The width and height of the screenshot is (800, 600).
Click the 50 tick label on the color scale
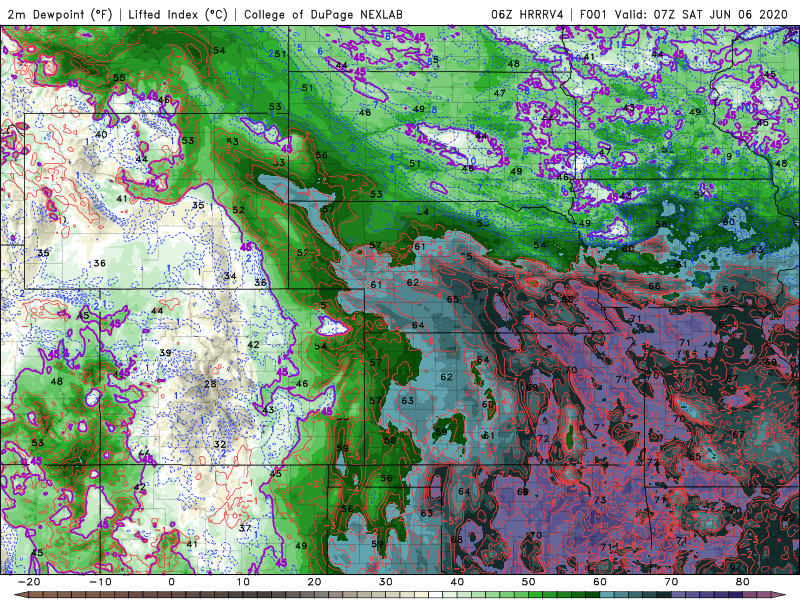(x=529, y=582)
